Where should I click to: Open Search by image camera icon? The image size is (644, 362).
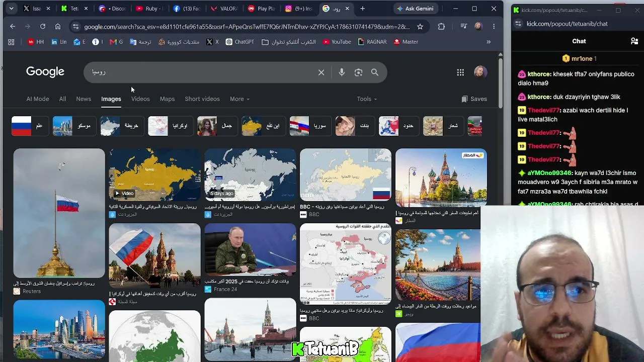coord(358,72)
